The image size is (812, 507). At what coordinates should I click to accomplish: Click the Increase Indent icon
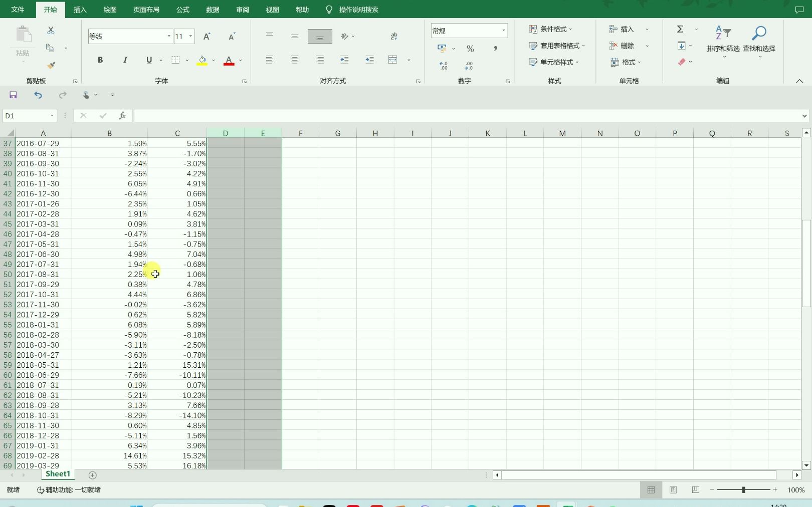[369, 60]
